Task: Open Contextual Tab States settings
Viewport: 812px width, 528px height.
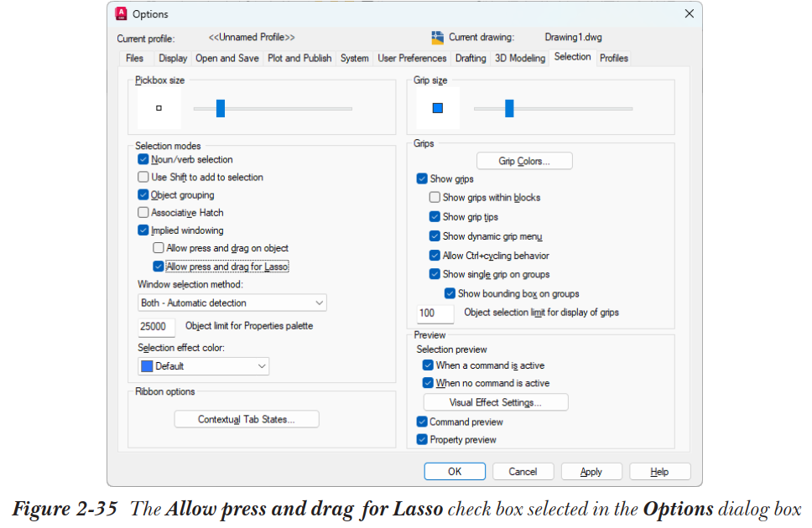Action: 247,419
